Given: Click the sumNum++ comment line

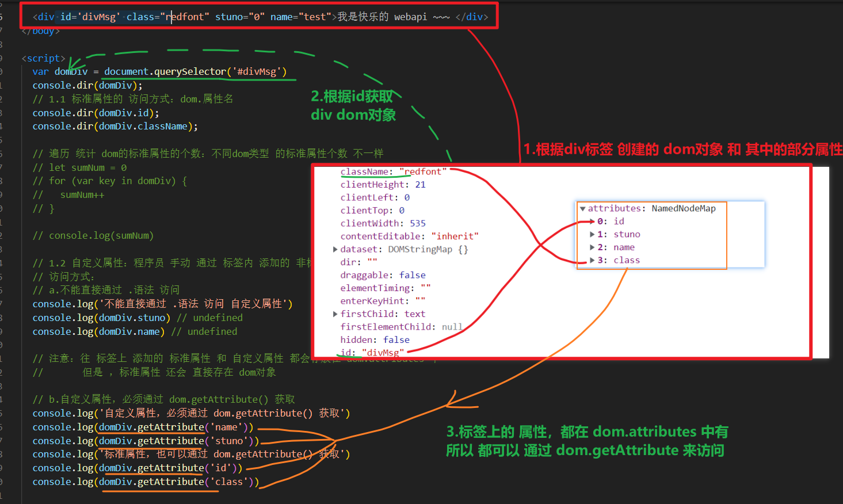Looking at the screenshot, I should click(x=68, y=194).
